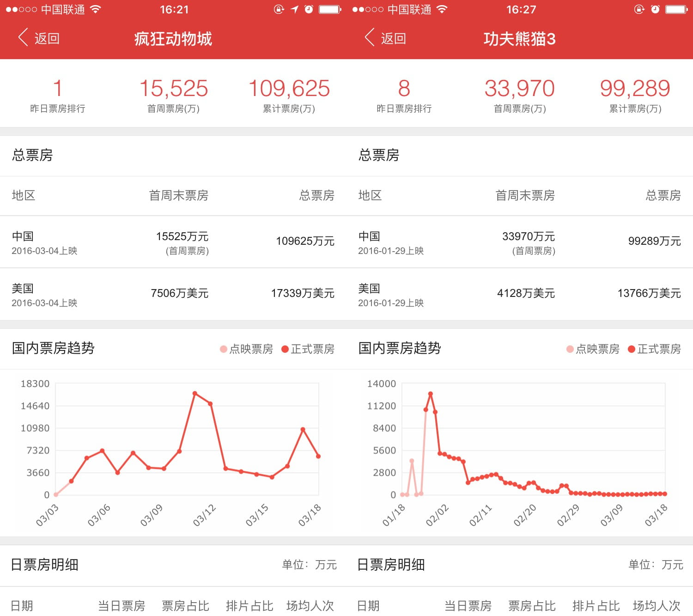
Task: Toggle 正式票房 legend in 疯狂动物城 chart
Action: [308, 349]
